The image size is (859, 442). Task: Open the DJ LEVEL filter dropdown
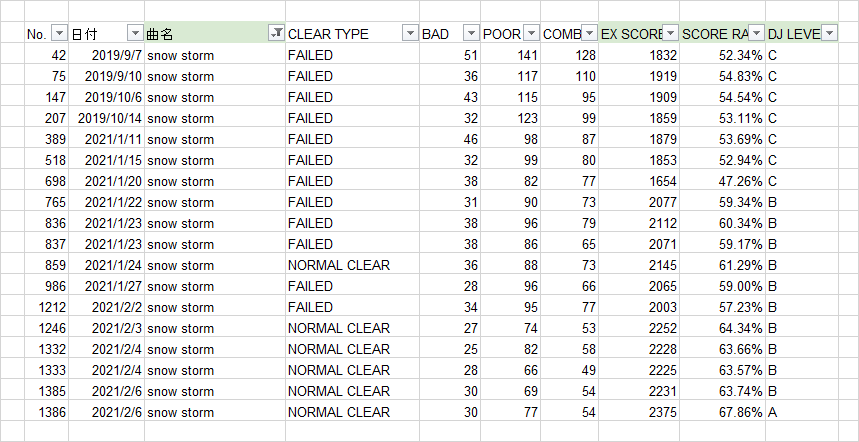(830, 33)
